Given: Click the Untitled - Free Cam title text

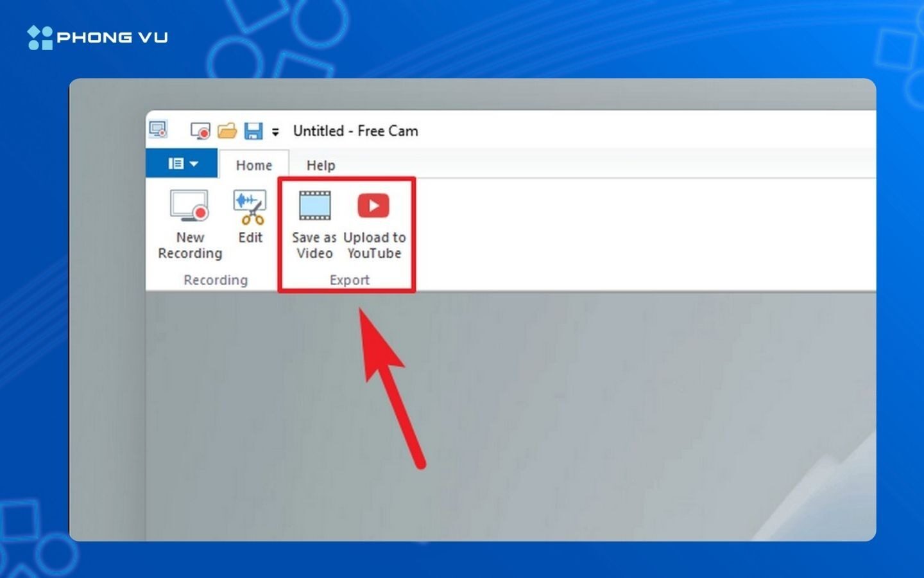Looking at the screenshot, I should click(x=355, y=131).
